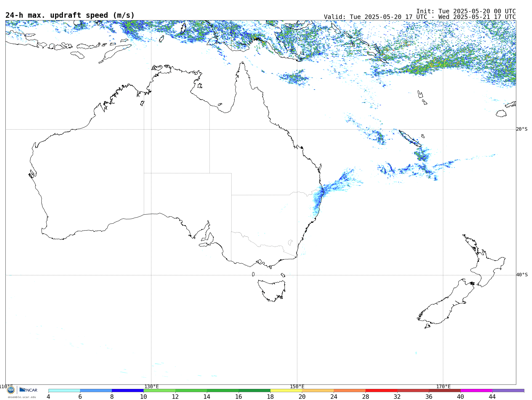This screenshot has width=532, height=400.
Task: Click the colorbar tick label '12'
Action: pos(175,397)
